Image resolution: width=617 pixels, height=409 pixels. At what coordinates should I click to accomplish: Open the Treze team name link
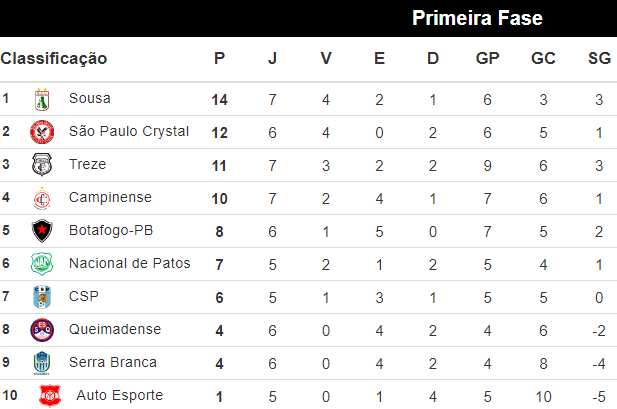pos(87,164)
